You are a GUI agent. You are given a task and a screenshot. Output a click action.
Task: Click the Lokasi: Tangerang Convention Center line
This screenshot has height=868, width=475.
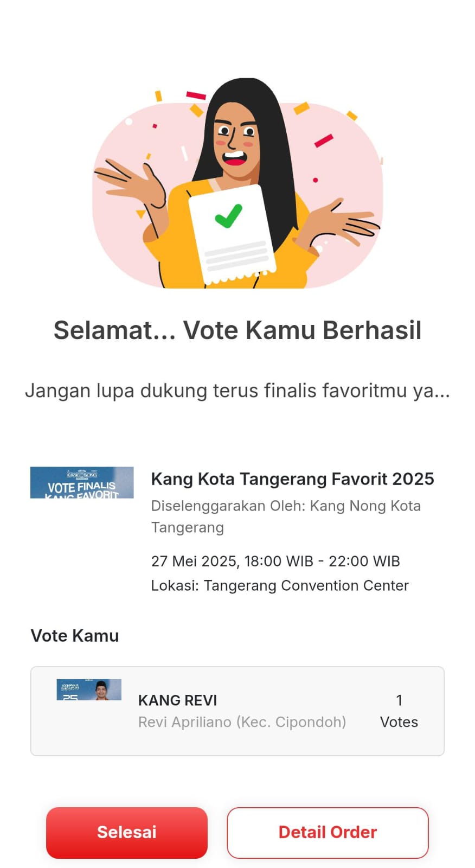[x=280, y=586]
